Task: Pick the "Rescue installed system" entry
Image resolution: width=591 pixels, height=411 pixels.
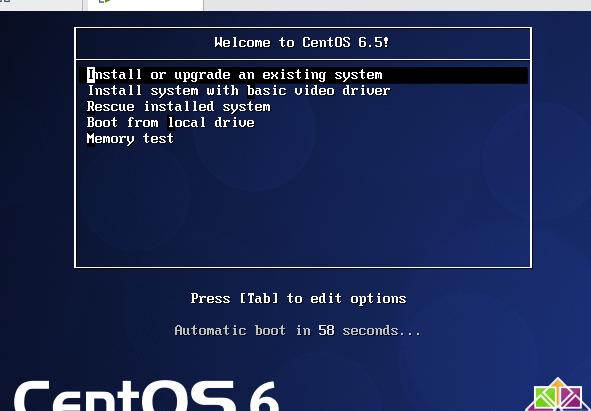Action: click(x=179, y=107)
